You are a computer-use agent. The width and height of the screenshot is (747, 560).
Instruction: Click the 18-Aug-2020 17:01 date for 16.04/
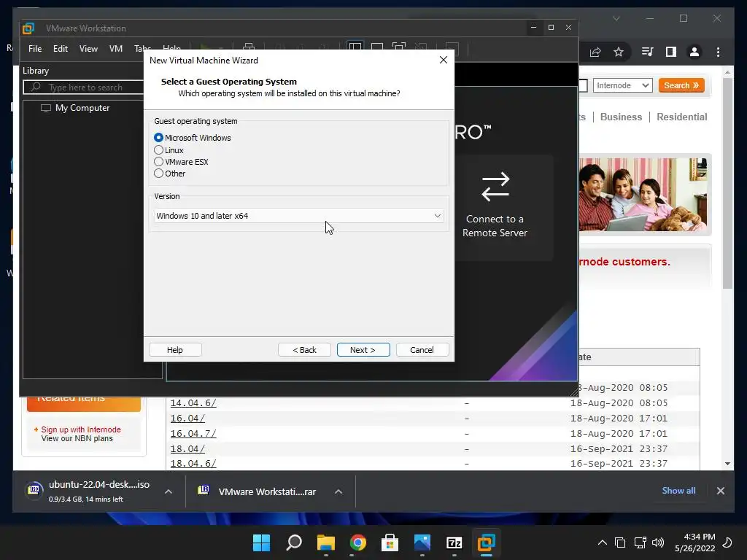pos(619,418)
